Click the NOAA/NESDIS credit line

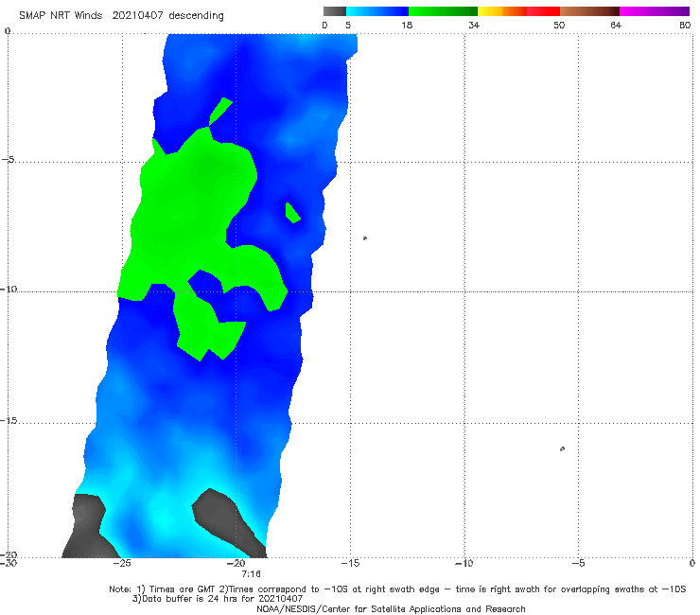pyautogui.click(x=391, y=609)
